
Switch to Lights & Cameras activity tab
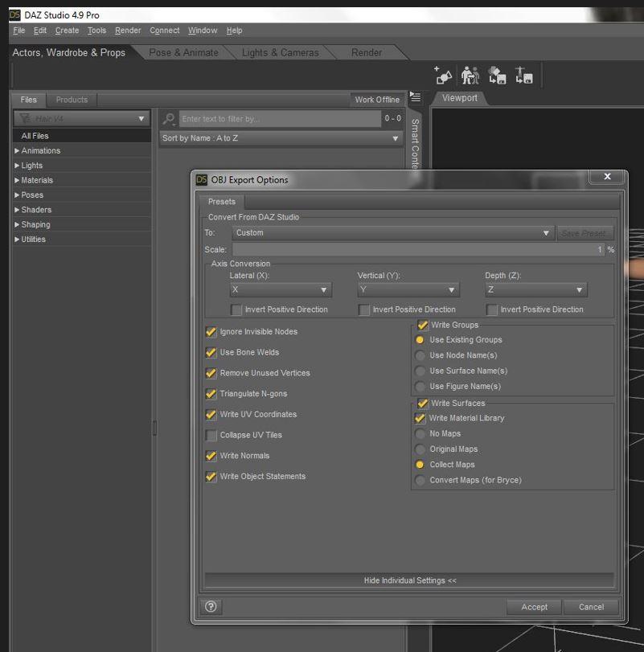281,53
